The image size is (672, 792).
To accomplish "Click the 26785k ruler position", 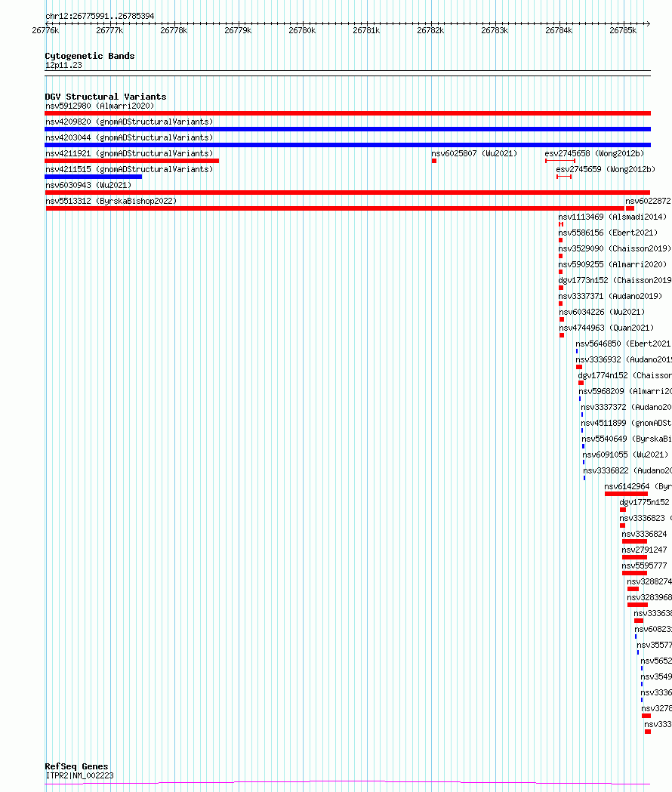I will (x=623, y=31).
